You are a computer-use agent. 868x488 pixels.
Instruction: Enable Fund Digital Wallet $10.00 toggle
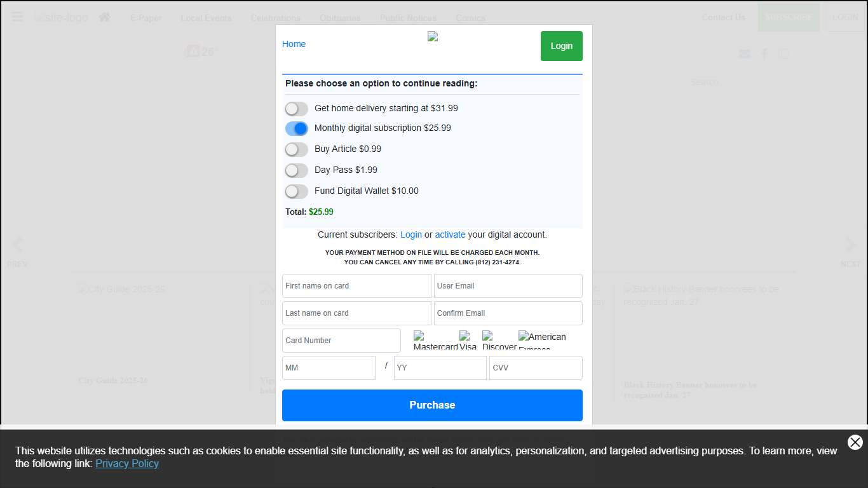296,191
